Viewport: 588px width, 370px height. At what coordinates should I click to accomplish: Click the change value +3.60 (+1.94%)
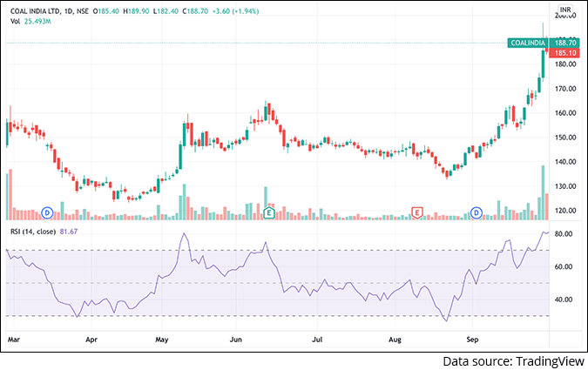[235, 11]
